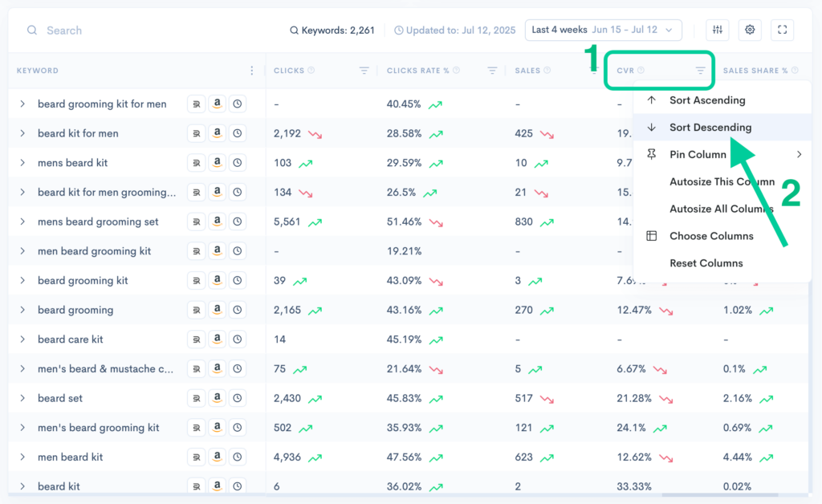Choose Autosize All Columns

[x=722, y=209]
